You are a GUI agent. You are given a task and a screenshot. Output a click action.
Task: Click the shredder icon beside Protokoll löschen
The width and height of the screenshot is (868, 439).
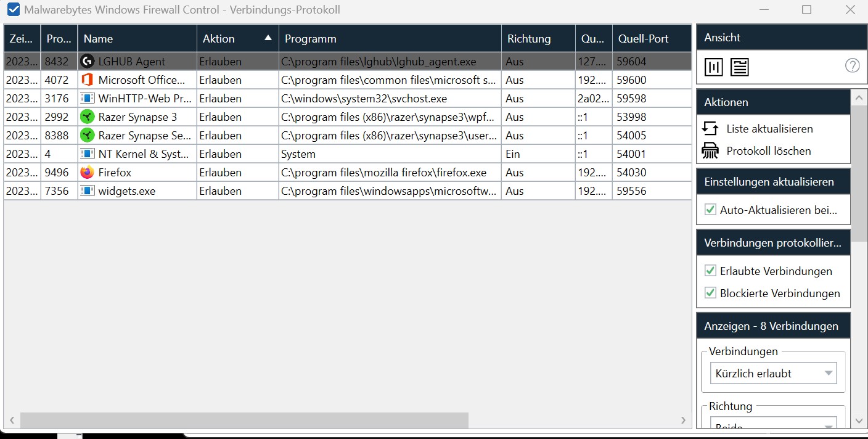coord(710,150)
